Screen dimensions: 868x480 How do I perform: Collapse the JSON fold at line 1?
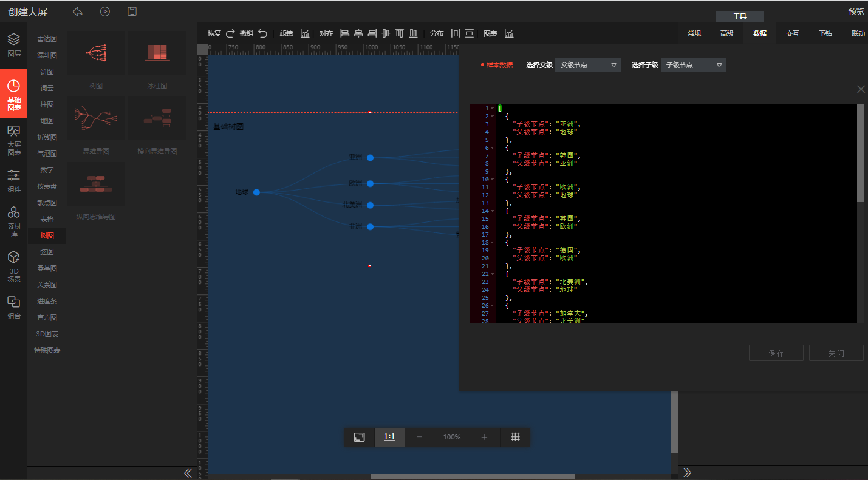coord(492,109)
